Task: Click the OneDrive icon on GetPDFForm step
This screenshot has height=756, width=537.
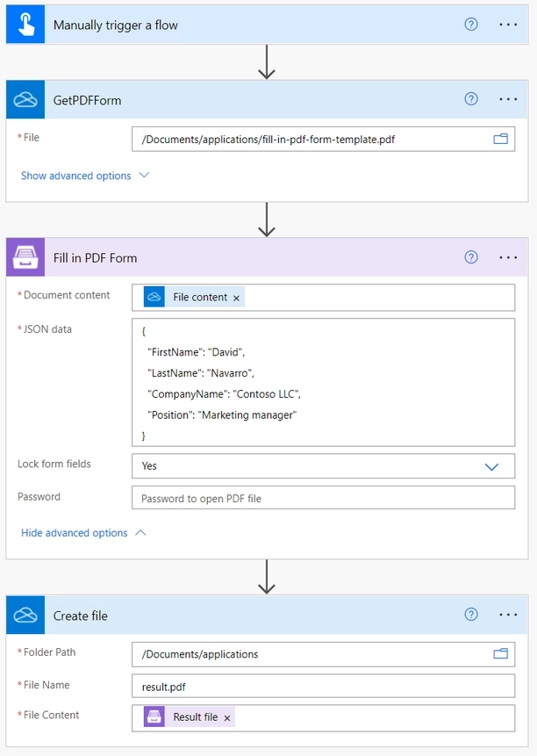Action: tap(25, 99)
